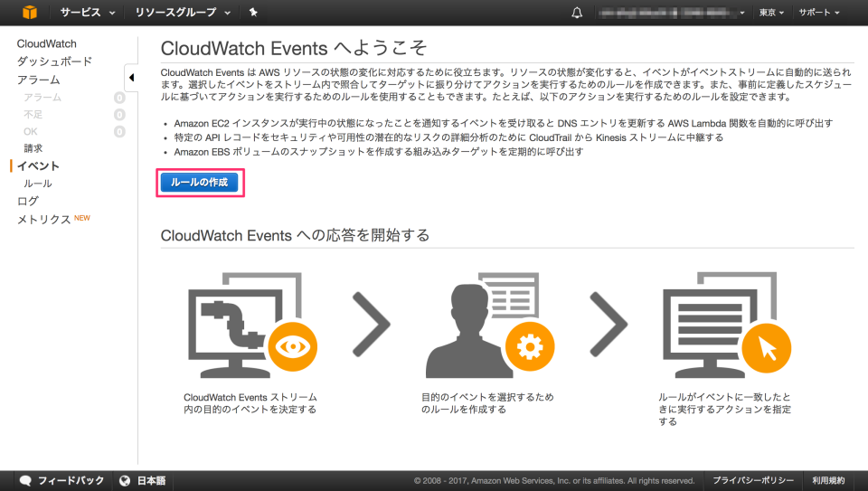Open メトリクス in the sidebar
Viewport: 868px width, 491px height.
pyautogui.click(x=43, y=219)
